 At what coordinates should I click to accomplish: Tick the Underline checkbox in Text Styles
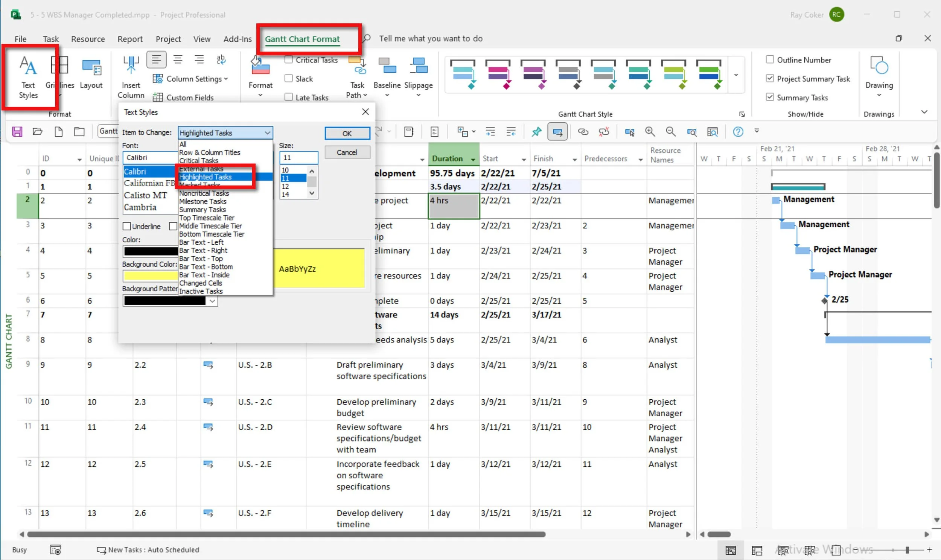coord(127,227)
